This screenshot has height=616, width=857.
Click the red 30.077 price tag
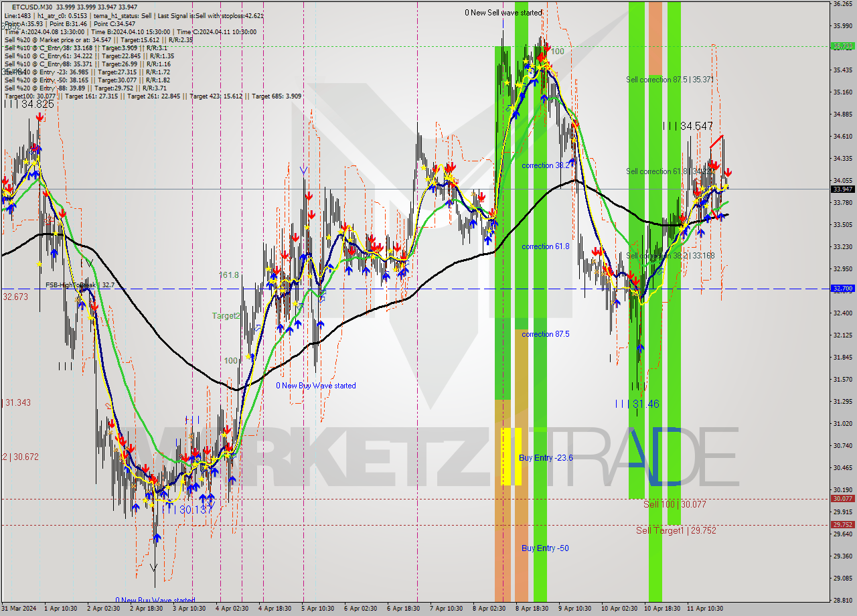coord(842,499)
